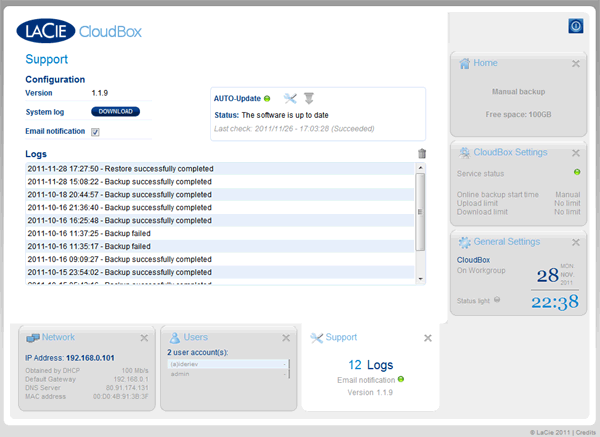Screen dimensions: 600x437
Task: Close the Support widget
Action: tap(428, 338)
